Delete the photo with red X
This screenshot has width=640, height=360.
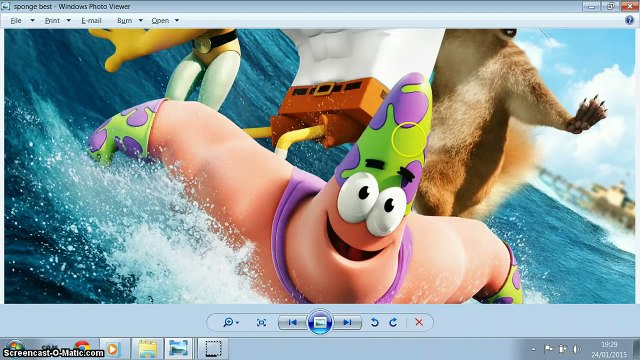click(x=419, y=322)
